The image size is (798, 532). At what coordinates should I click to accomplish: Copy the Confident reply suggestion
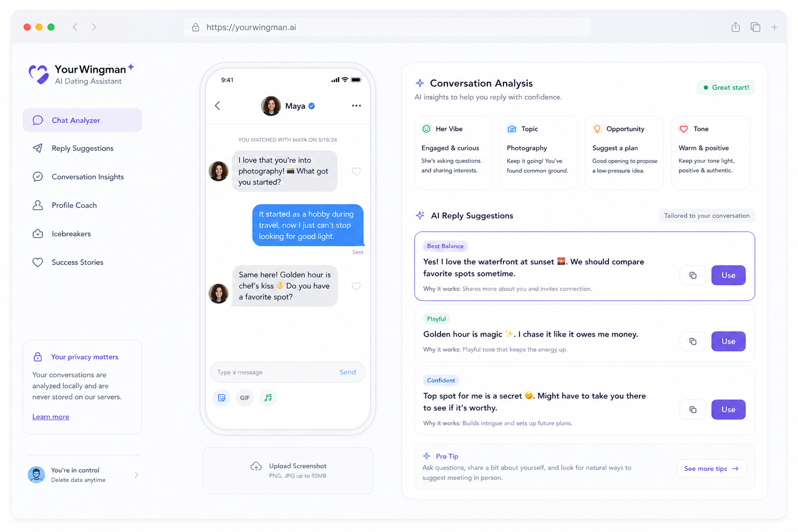click(x=693, y=409)
